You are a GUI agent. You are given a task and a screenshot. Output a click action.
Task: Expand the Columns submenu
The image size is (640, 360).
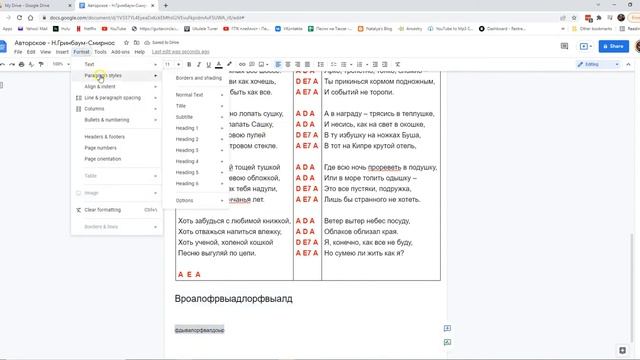click(117, 109)
